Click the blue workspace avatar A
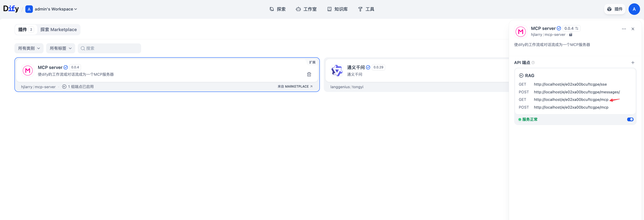 pos(29,9)
